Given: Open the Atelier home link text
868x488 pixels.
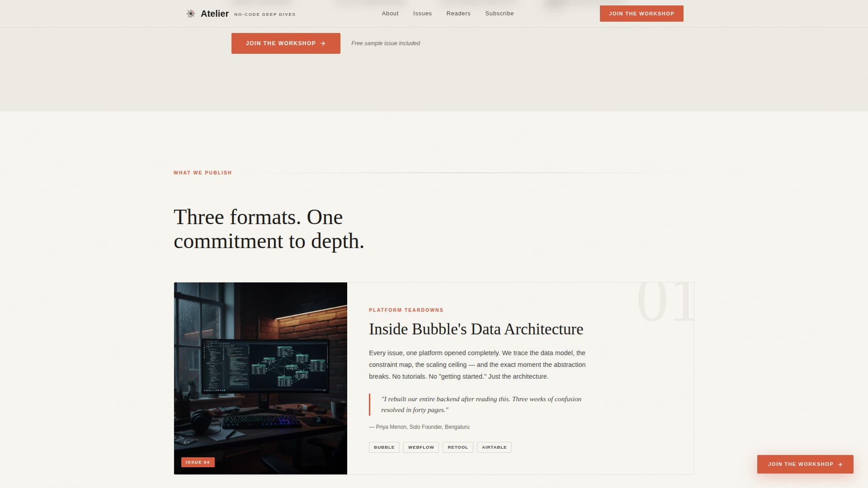Looking at the screenshot, I should coord(214,14).
